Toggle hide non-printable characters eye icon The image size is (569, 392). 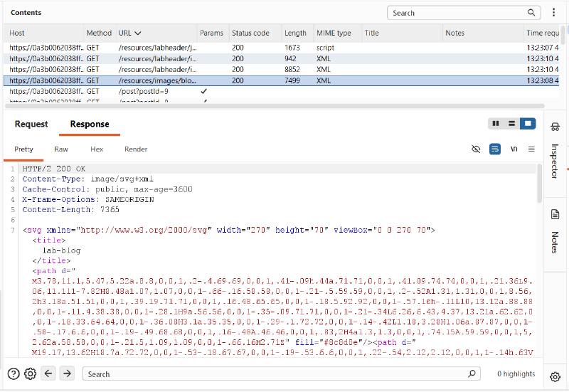pos(476,149)
